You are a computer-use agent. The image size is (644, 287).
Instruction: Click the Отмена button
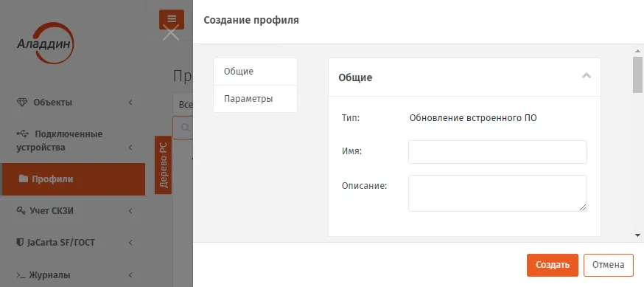[609, 265]
